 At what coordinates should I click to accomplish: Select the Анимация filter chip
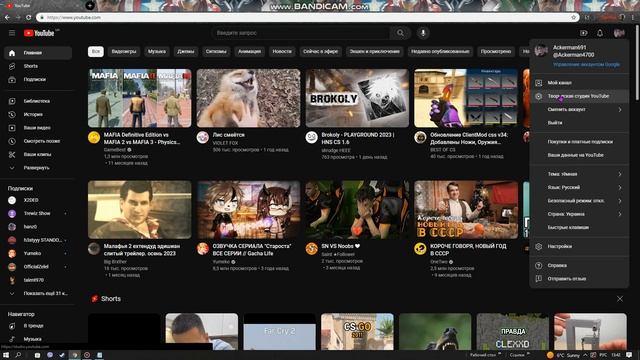pyautogui.click(x=249, y=52)
